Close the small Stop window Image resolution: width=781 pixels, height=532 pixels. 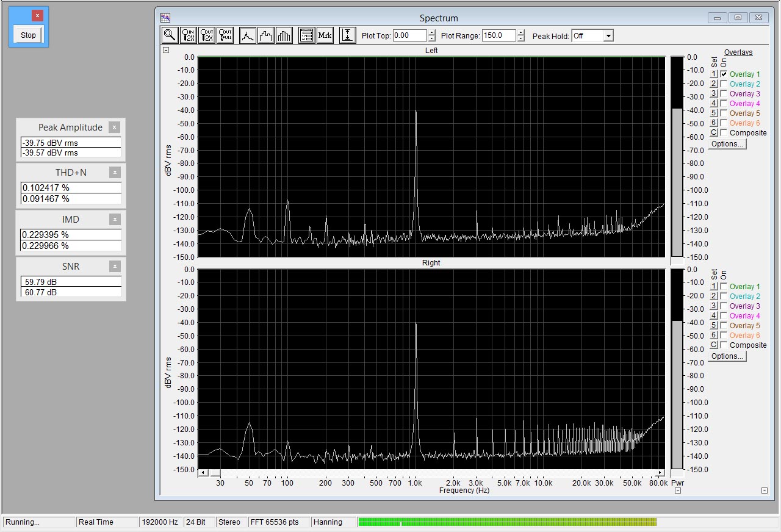(x=37, y=16)
